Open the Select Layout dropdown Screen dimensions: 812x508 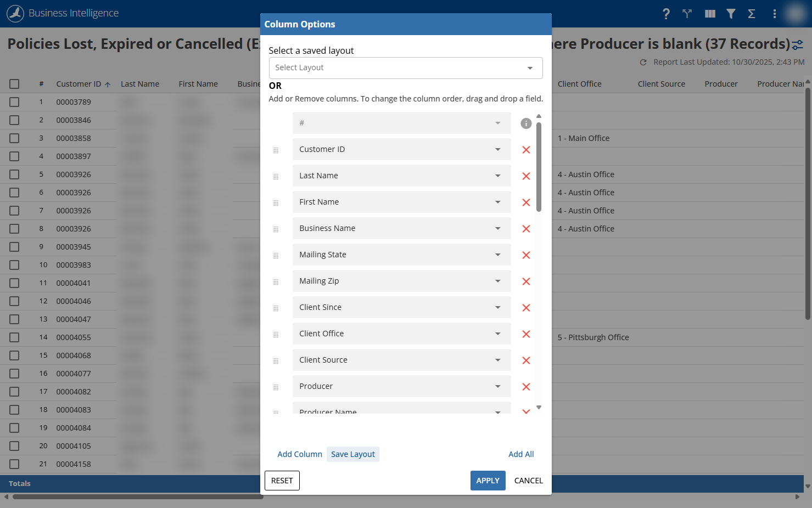coord(406,68)
